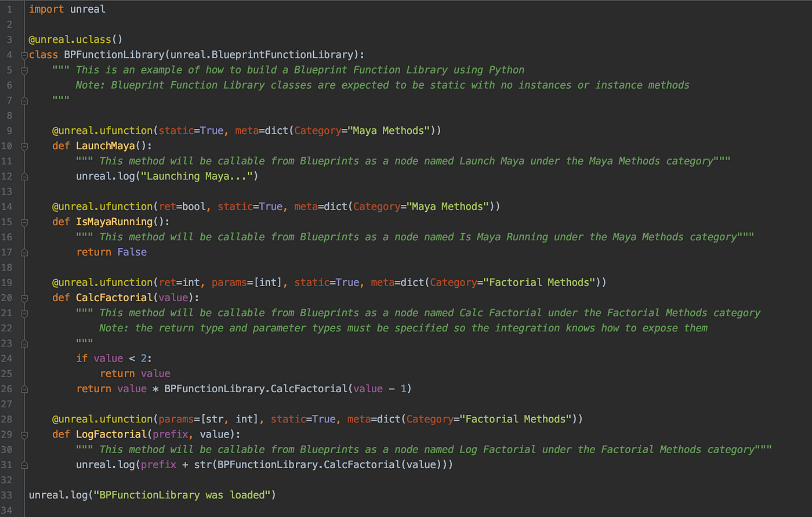Image resolution: width=812 pixels, height=517 pixels.
Task: Click line number 33 in the gutter
Action: (x=7, y=495)
